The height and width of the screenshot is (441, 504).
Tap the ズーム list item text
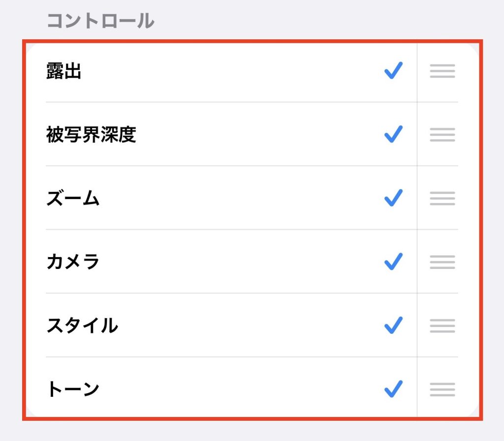pyautogui.click(x=73, y=199)
